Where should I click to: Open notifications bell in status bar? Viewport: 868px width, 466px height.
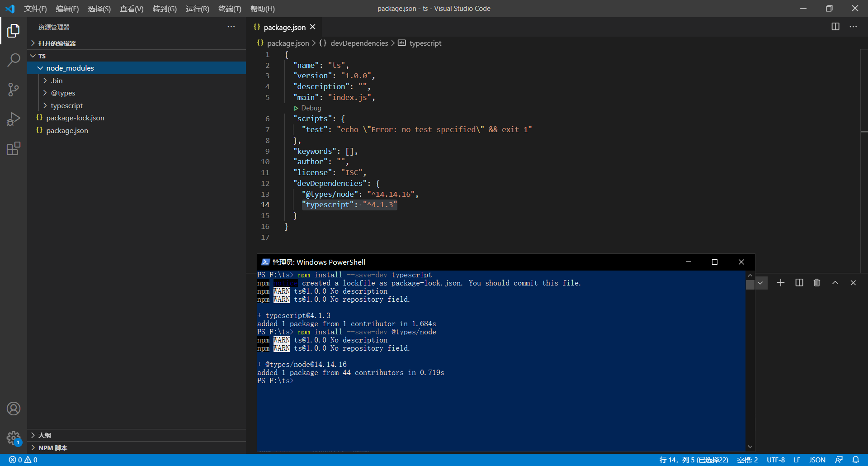point(856,460)
